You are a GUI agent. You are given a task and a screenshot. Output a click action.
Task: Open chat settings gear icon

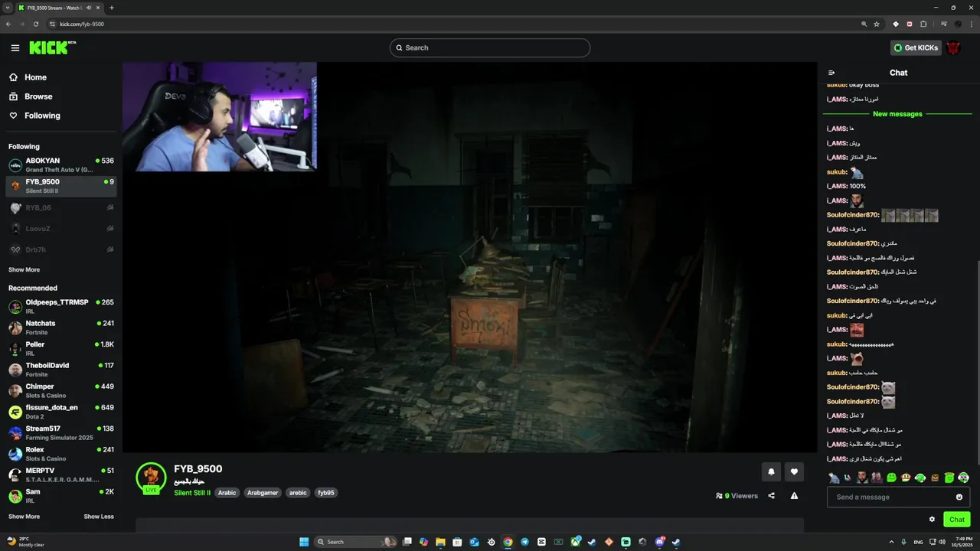coord(932,519)
